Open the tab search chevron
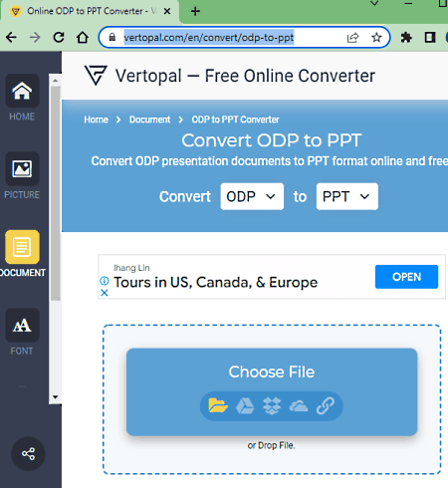Image resolution: width=448 pixels, height=488 pixels. coord(374,3)
